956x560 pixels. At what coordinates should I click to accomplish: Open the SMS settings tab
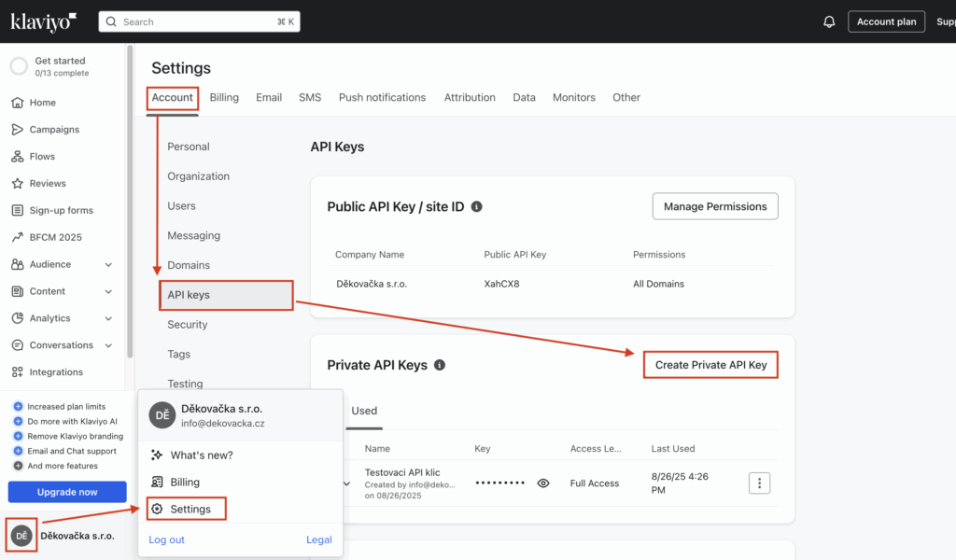pyautogui.click(x=310, y=97)
